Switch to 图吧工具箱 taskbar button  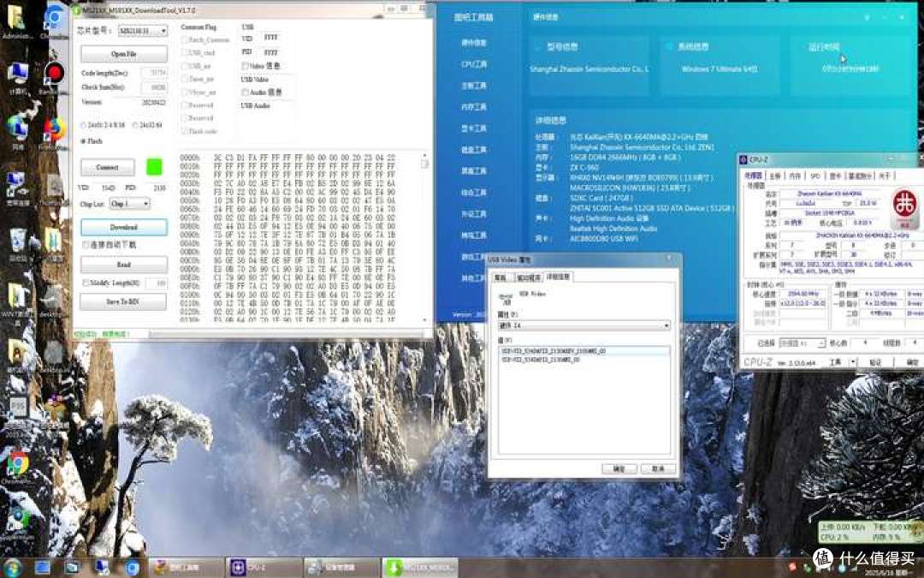[x=187, y=568]
